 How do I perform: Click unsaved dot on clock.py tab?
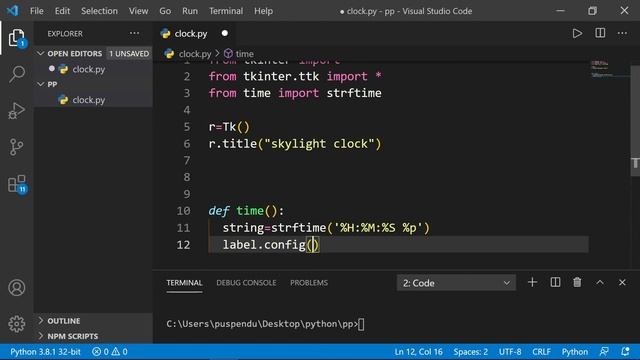(224, 33)
